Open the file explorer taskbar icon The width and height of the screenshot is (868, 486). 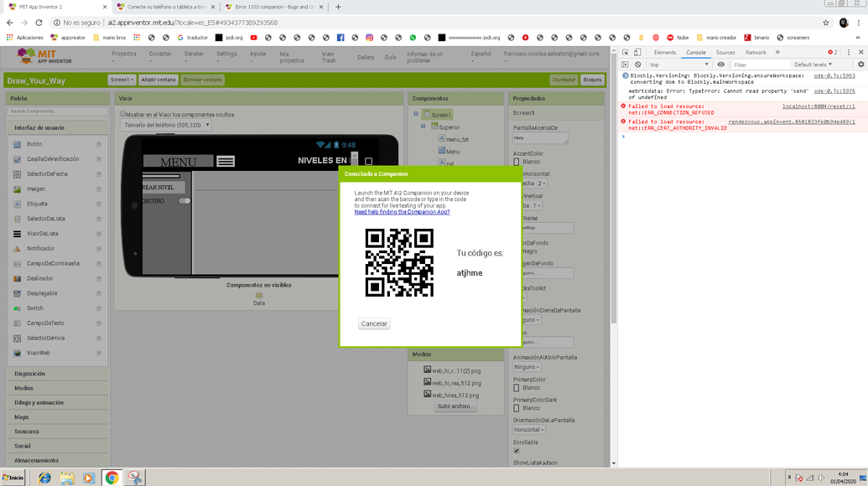click(67, 478)
